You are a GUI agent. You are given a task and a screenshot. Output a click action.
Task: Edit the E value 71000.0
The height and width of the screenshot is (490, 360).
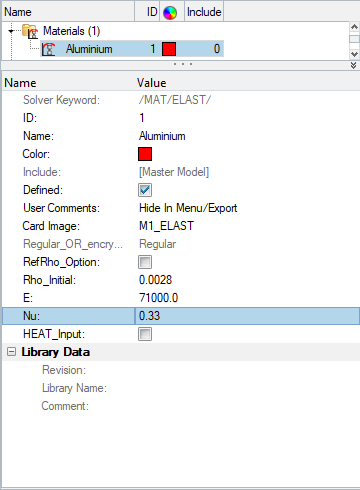click(159, 298)
